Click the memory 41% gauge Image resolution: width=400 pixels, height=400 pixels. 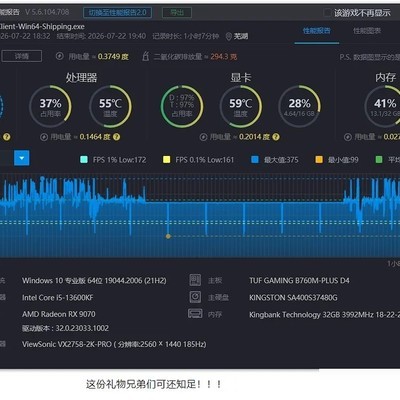[383, 107]
